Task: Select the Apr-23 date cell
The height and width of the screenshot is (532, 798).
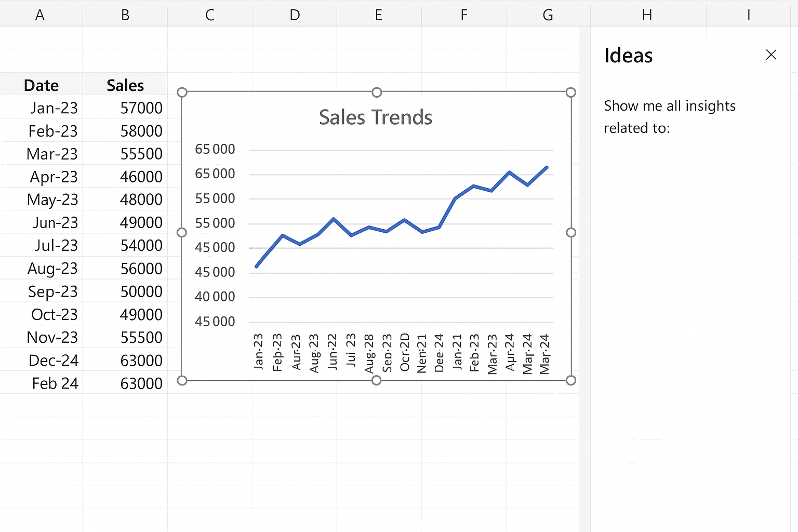Action: coord(41,176)
